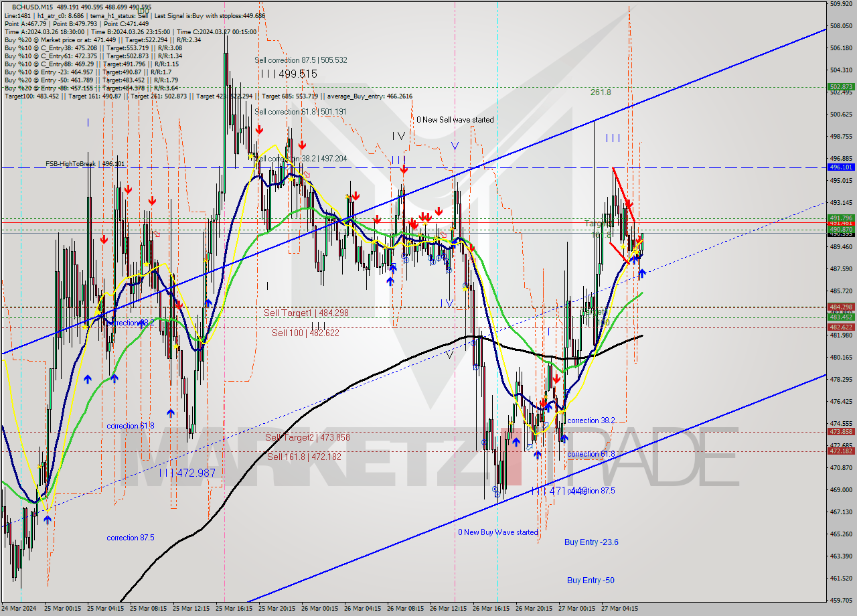Click the 480.165 price axis value
The width and height of the screenshot is (857, 616).
(x=841, y=357)
